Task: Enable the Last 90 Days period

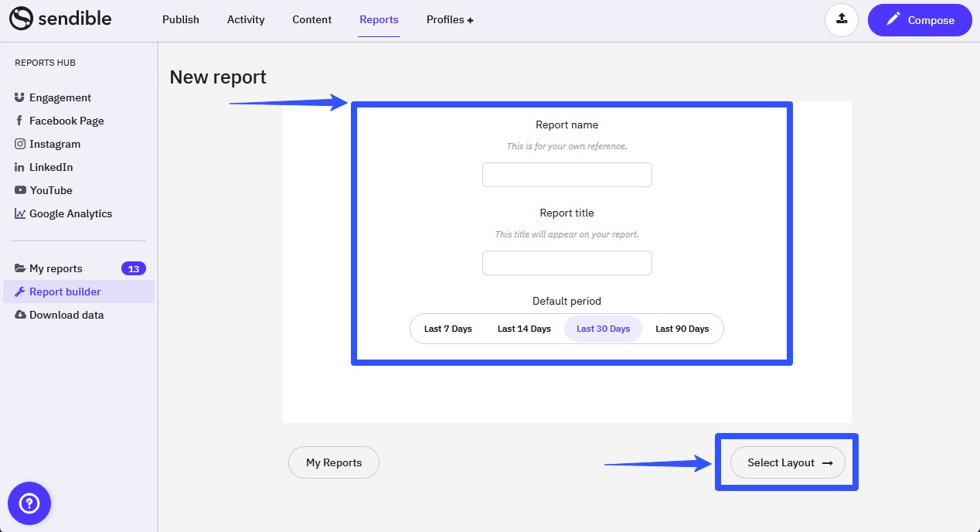Action: [x=682, y=329]
